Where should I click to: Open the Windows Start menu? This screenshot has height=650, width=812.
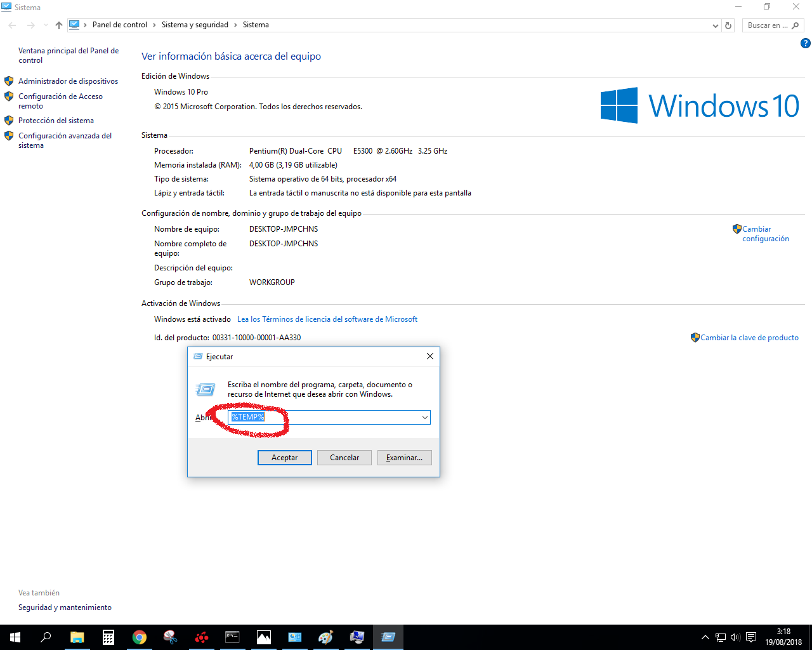(15, 637)
